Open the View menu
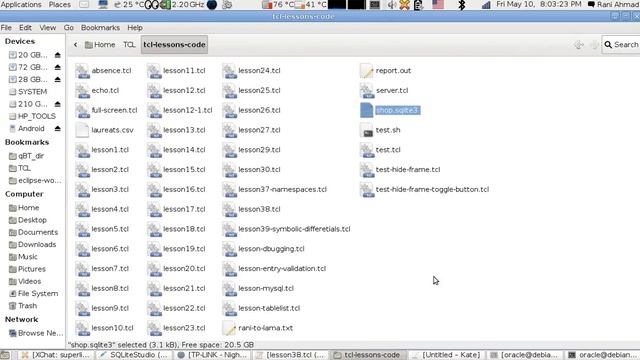The height and width of the screenshot is (360, 640). tap(47, 28)
